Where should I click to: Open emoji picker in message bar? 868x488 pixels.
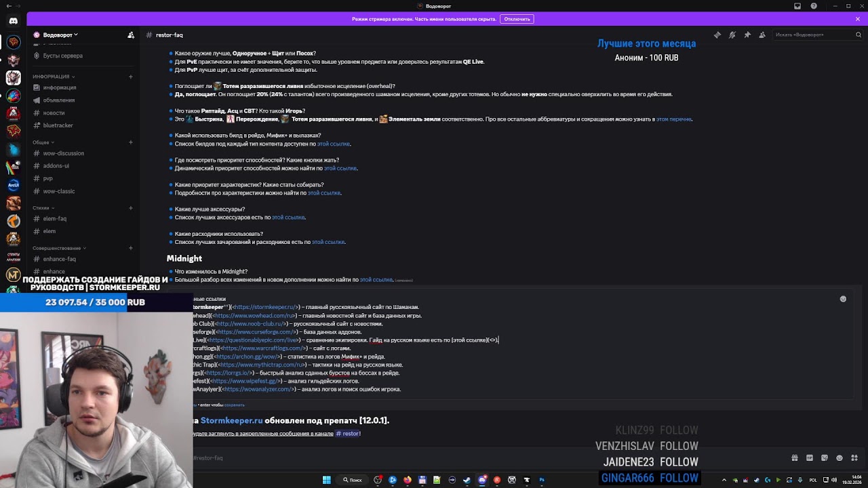pyautogui.click(x=840, y=458)
